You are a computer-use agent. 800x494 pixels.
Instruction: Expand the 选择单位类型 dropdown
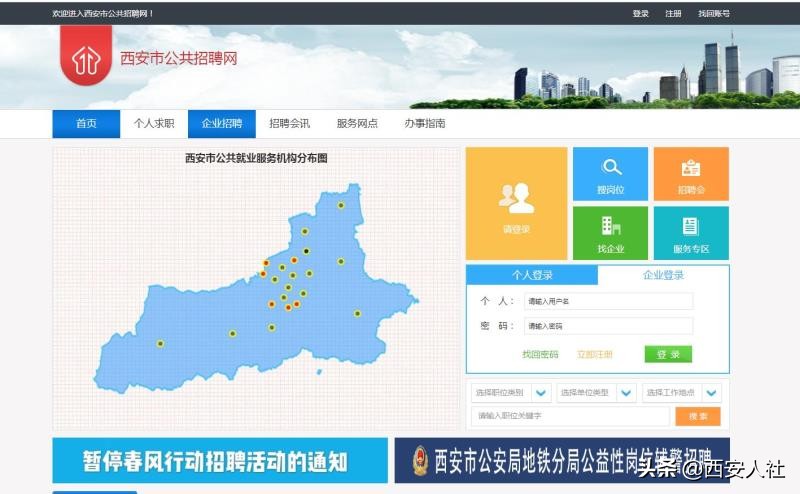point(596,392)
